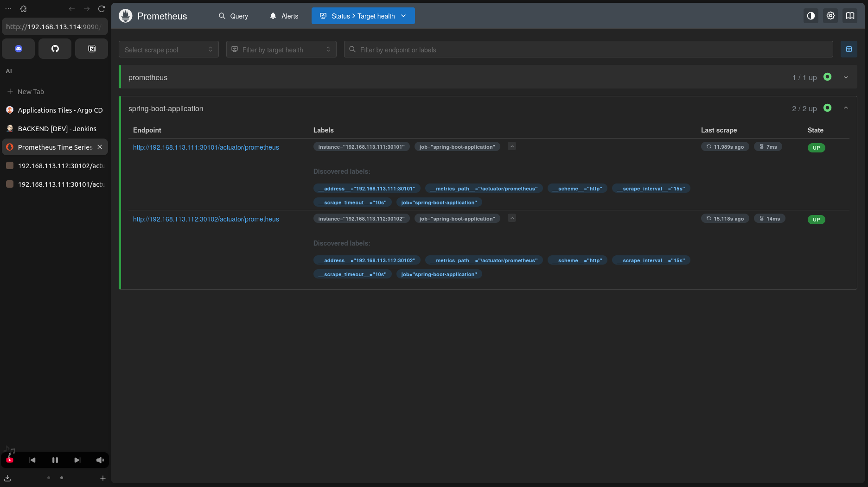Click the YouTube Music icon in player
Viewport: 868px width, 487px height.
point(10,460)
